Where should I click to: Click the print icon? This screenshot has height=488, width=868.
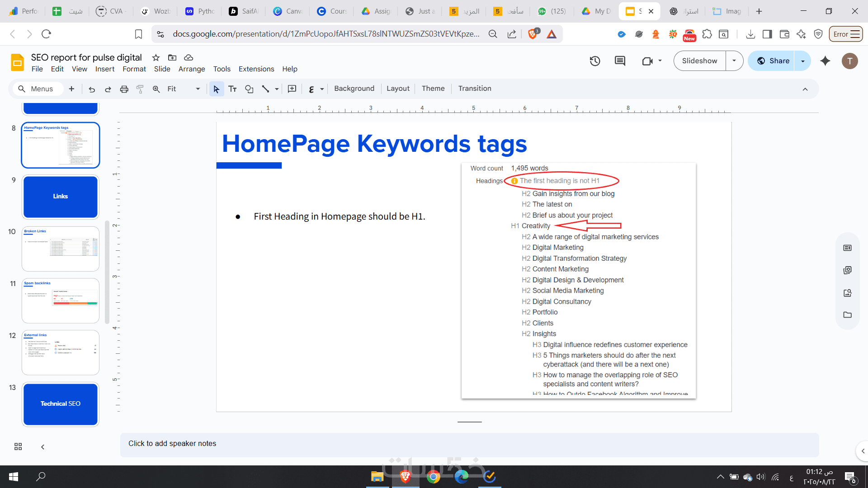tap(124, 89)
